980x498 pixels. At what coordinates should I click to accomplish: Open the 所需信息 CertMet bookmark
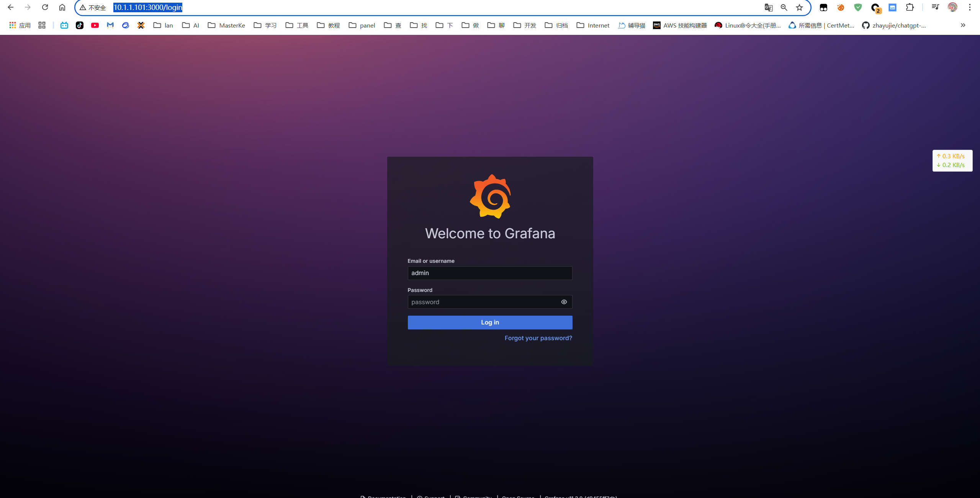pos(821,25)
